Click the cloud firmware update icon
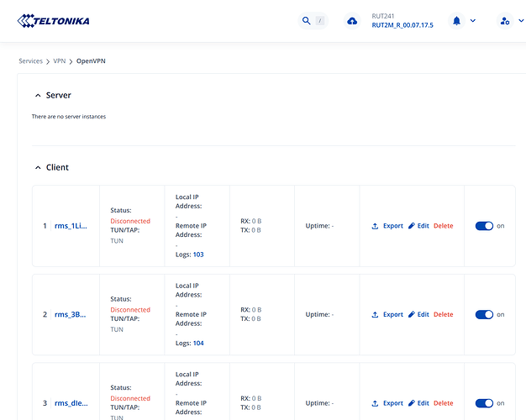The image size is (526, 420). (351, 21)
